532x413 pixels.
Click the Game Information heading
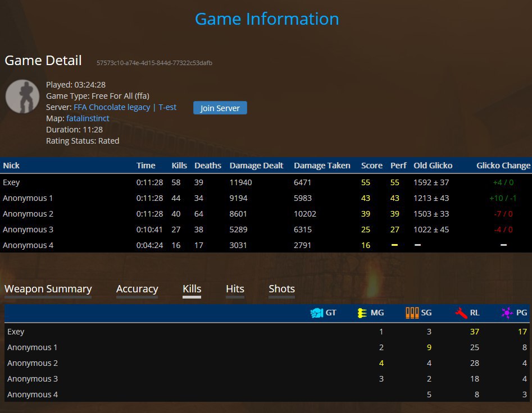pyautogui.click(x=267, y=19)
